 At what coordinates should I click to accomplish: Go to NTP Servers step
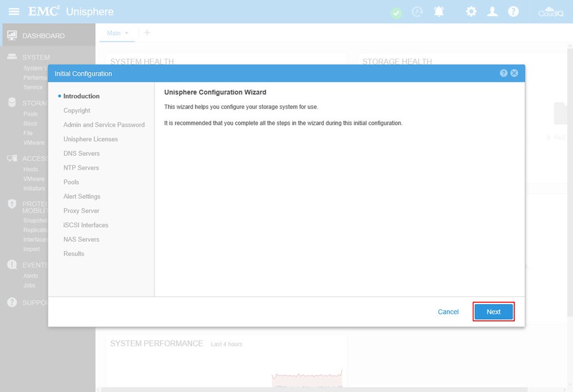(x=81, y=168)
